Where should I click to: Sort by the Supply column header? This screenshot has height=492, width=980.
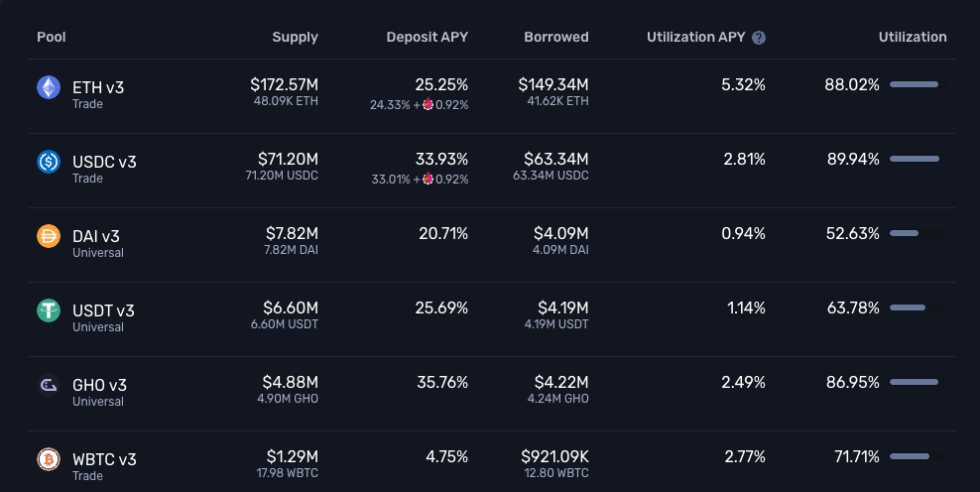tap(295, 38)
